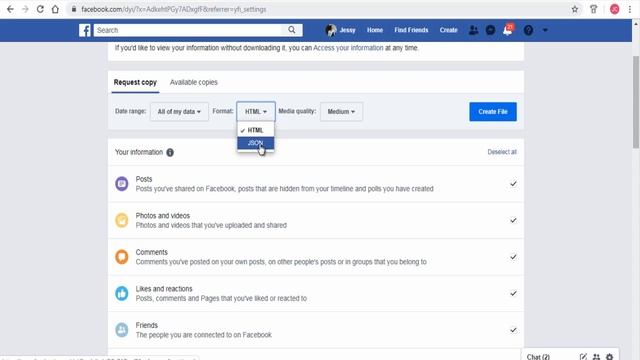The image size is (640, 360).
Task: Go to browser home page icon
Action: [55, 9]
